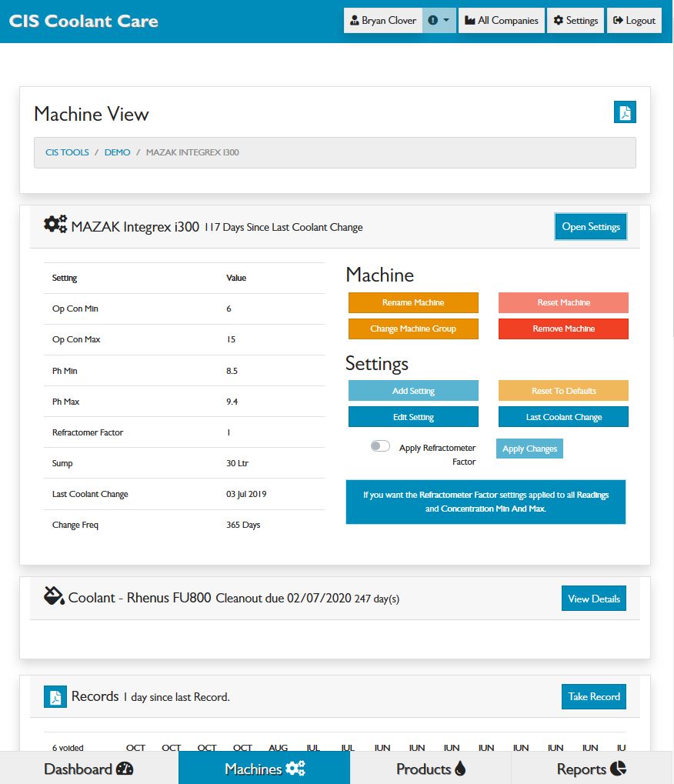The width and height of the screenshot is (674, 784).
Task: Click the PDF icon beside Records heading
Action: pos(55,696)
